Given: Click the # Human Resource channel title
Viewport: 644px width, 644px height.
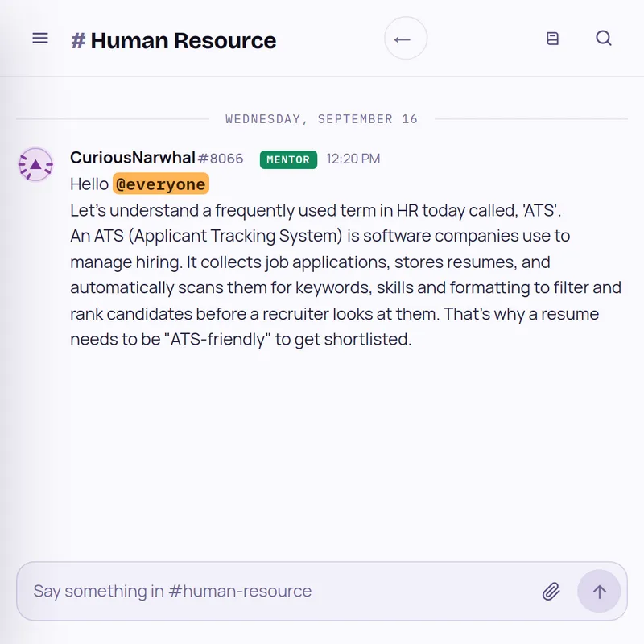Looking at the screenshot, I should point(173,41).
